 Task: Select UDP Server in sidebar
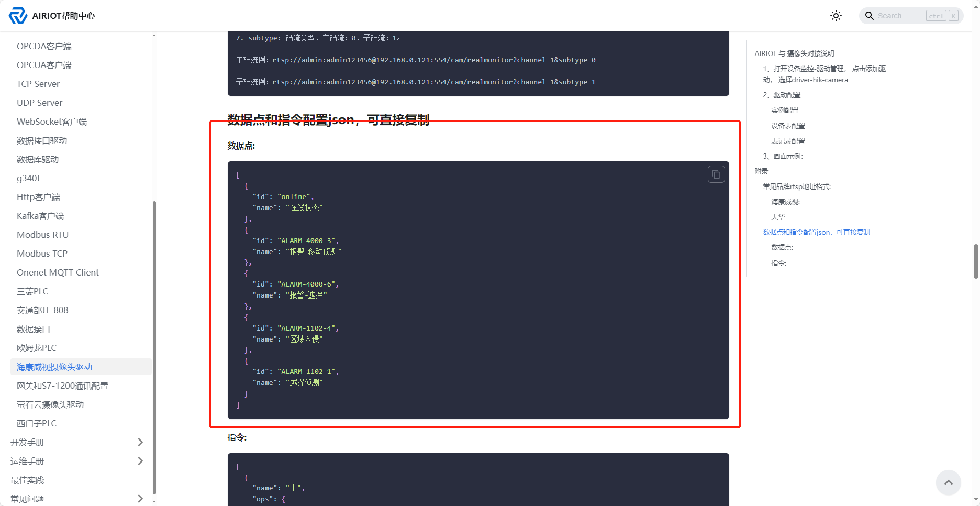[x=40, y=103]
